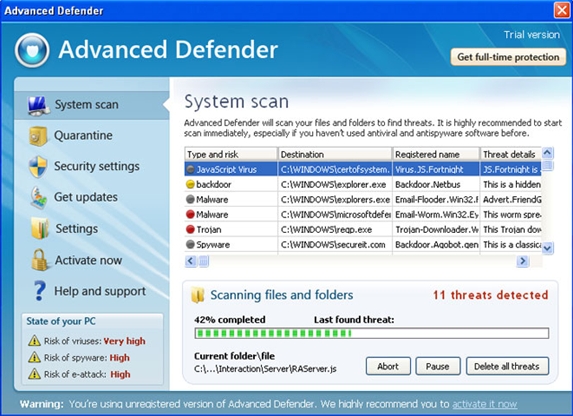
Task: Click the horizontal scrollbar thumb of threat list
Action: click(204, 261)
